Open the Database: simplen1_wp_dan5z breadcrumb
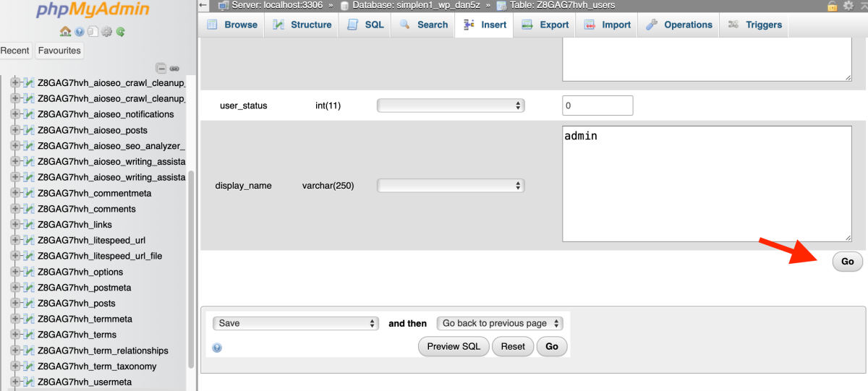 [x=416, y=5]
